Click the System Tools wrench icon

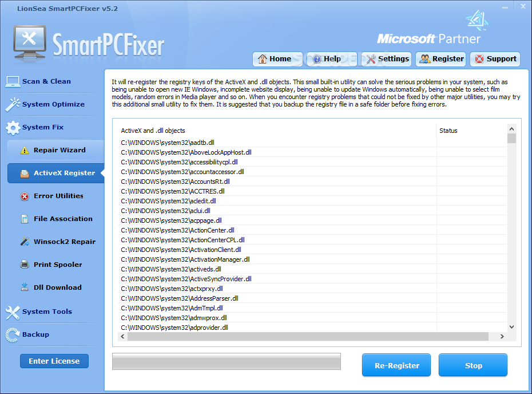click(13, 313)
